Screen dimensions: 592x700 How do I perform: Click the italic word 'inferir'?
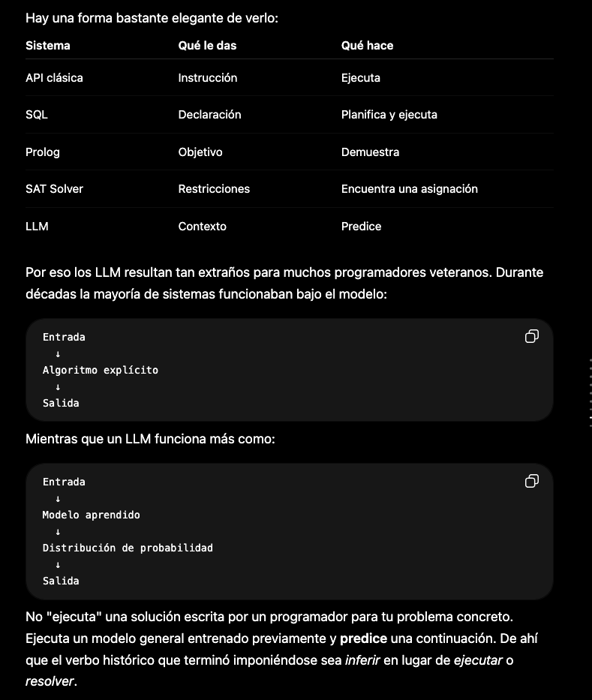[362, 660]
